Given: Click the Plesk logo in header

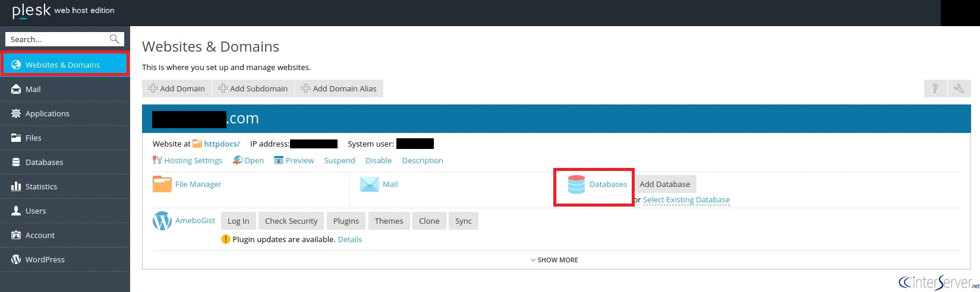Looking at the screenshot, I should (63, 11).
